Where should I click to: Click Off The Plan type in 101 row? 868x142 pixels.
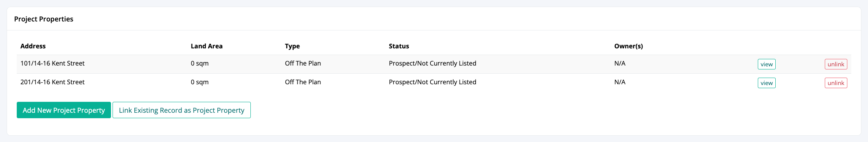pos(303,63)
